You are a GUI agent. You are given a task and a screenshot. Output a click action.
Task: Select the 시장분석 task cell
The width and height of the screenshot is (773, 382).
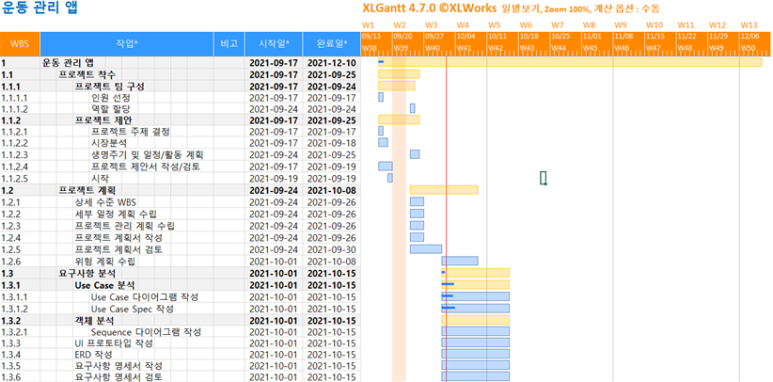[108, 143]
